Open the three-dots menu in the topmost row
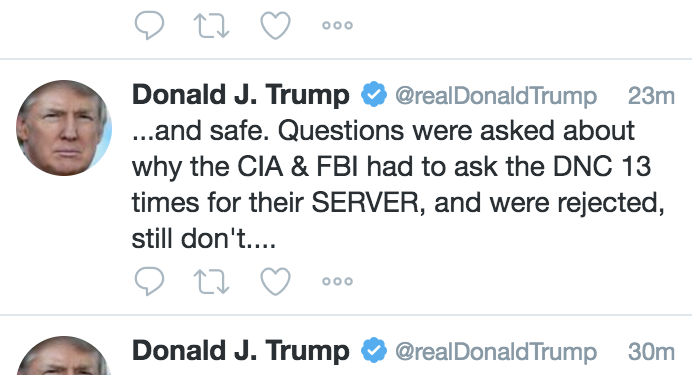Image resolution: width=692 pixels, height=375 pixels. [x=338, y=25]
